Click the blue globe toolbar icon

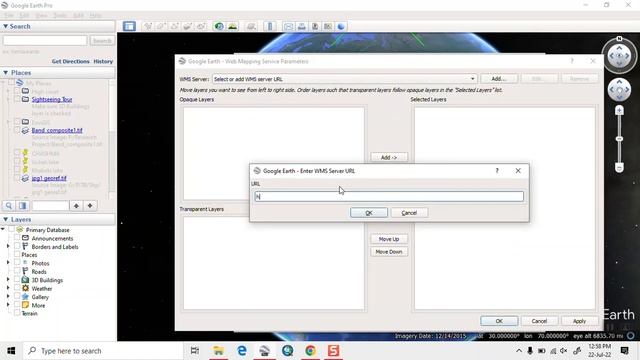[x=341, y=27]
